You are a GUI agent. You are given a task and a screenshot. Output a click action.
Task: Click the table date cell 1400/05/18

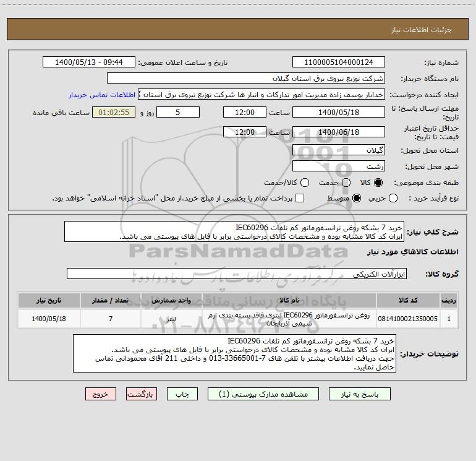pos(49,319)
